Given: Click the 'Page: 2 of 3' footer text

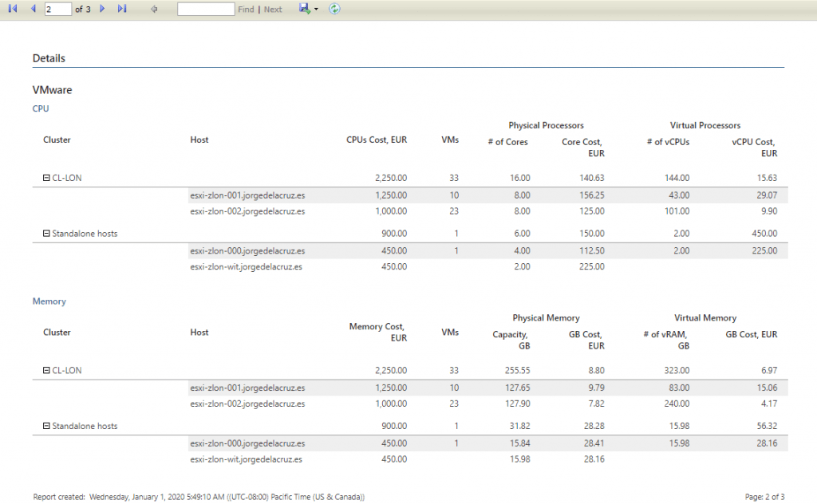Looking at the screenshot, I should point(765,498).
